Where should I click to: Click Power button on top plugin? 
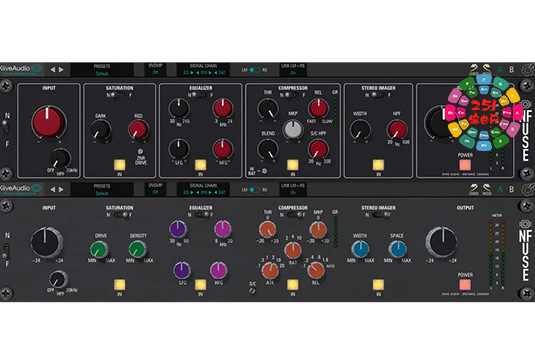tap(465, 165)
